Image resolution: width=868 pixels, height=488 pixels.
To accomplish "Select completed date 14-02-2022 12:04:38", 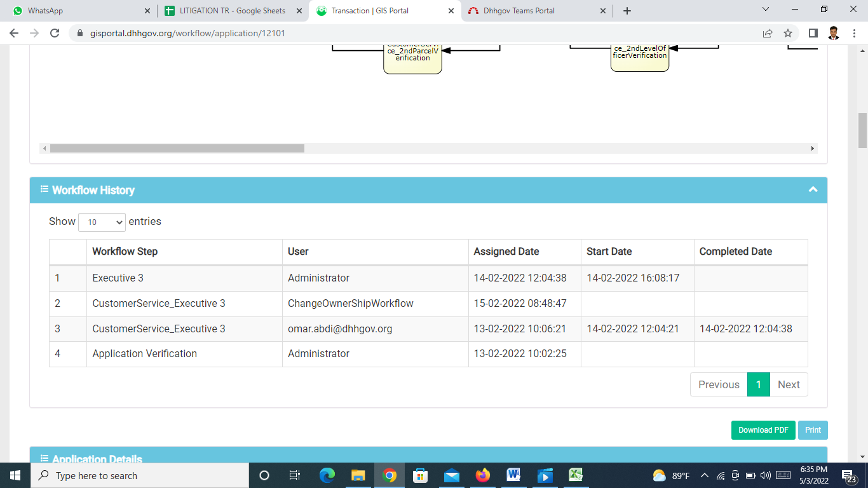I will click(751, 329).
